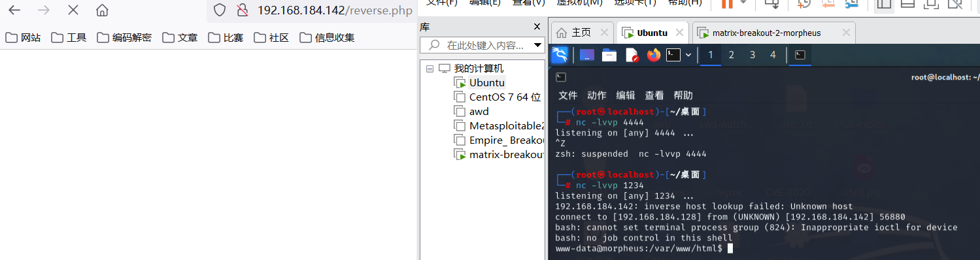
Task: Open the 信息收集 bookmarks folder
Action: coord(327,37)
